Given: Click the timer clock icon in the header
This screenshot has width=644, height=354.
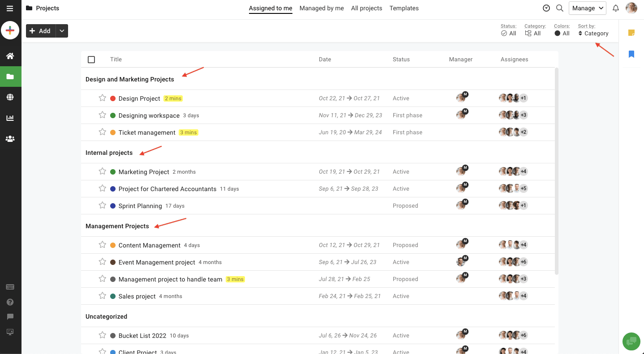Looking at the screenshot, I should 546,8.
